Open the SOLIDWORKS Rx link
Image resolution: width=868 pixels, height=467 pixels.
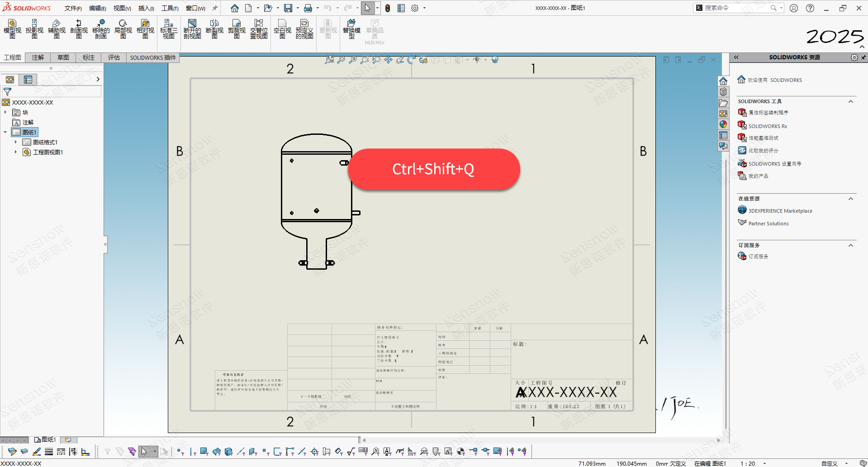[767, 126]
